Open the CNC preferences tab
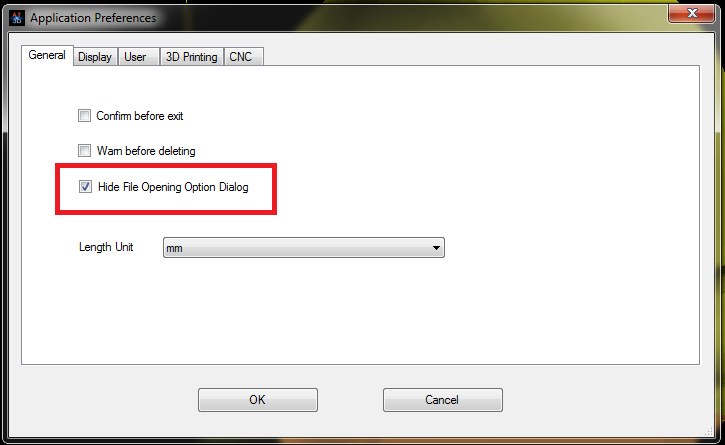 tap(241, 57)
